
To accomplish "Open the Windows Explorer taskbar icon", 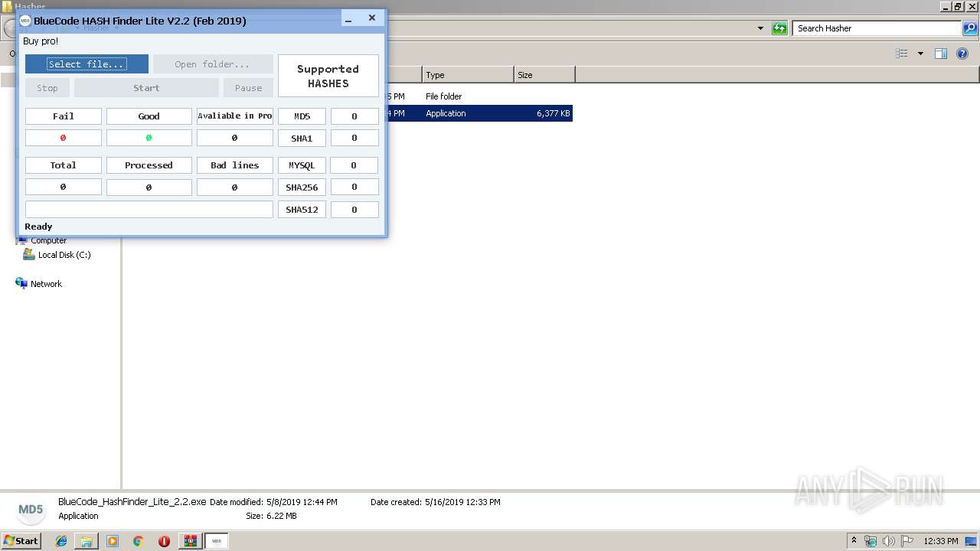I will pos(87,541).
